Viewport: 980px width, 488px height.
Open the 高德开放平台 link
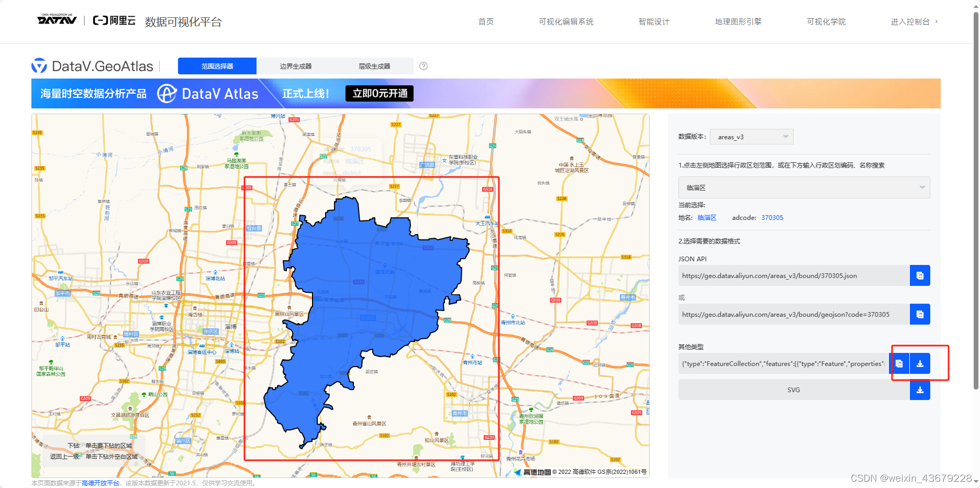[101, 483]
